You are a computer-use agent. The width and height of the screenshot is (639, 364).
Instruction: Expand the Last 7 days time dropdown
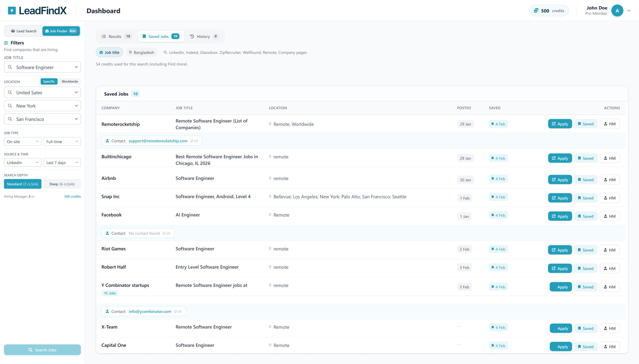62,162
